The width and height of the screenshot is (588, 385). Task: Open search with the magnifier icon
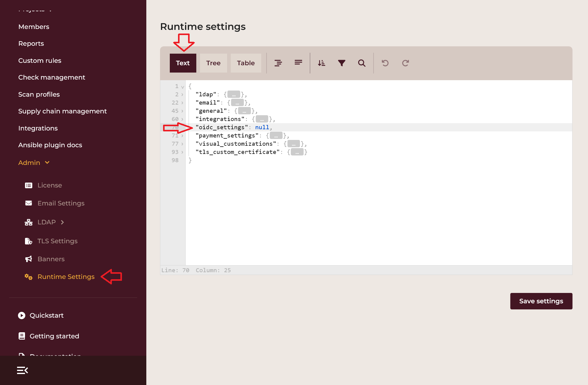pyautogui.click(x=362, y=63)
